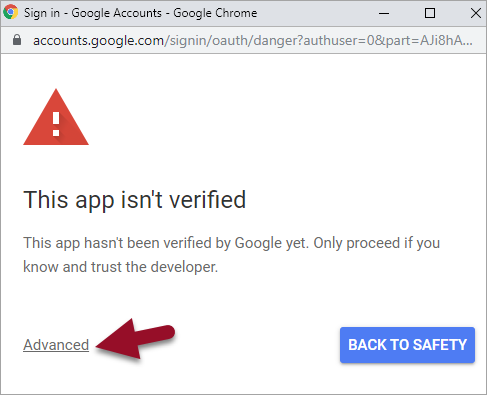Click the white exclamation mark inside triangle
This screenshot has width=487, height=395.
point(56,124)
